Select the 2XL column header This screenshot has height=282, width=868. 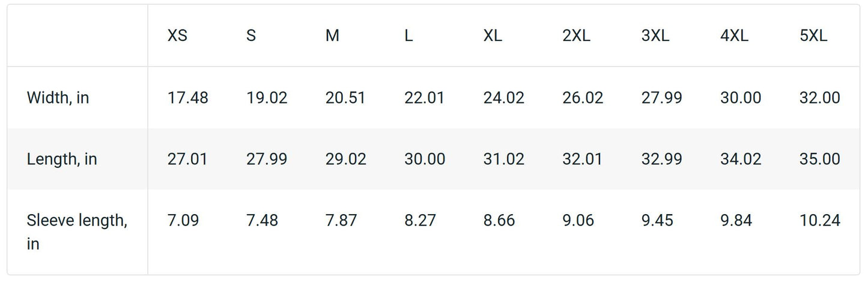coord(576,36)
